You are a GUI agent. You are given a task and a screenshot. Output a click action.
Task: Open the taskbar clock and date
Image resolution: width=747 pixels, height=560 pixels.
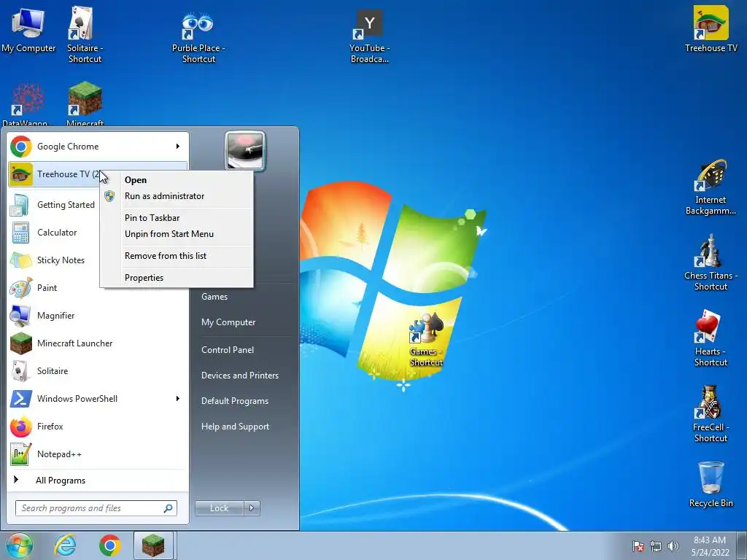point(710,546)
